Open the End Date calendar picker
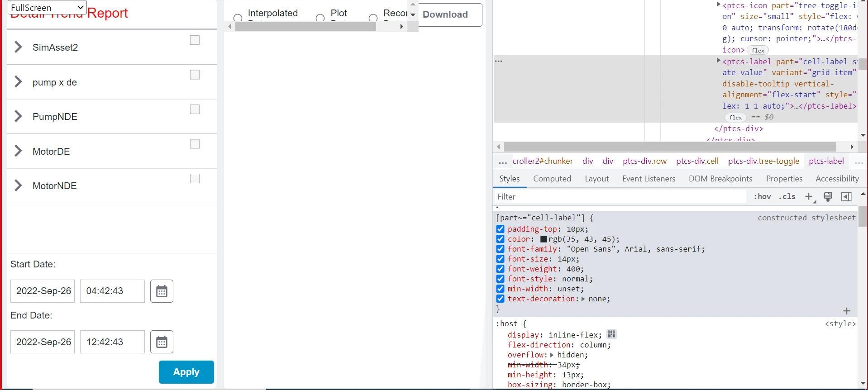This screenshot has height=390, width=868. 162,342
